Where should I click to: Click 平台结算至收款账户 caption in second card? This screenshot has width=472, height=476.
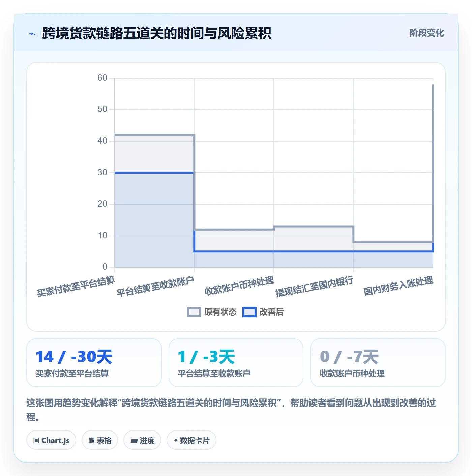214,374
